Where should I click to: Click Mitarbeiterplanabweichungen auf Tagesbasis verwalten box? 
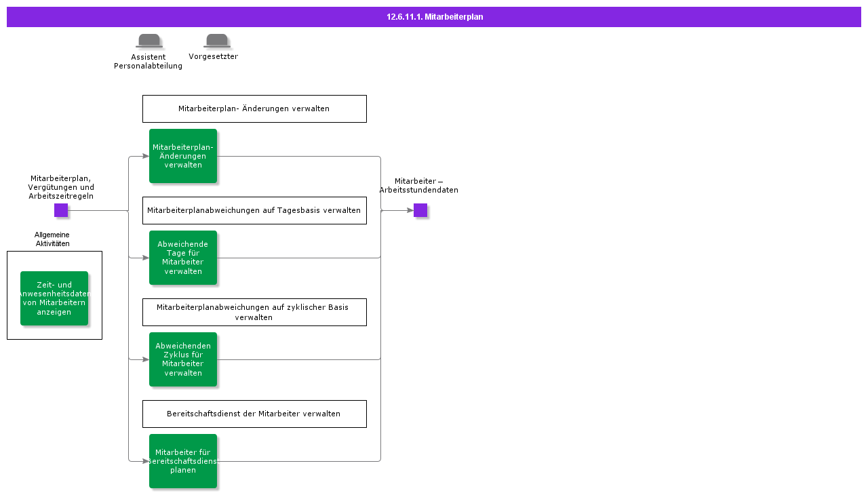click(254, 210)
